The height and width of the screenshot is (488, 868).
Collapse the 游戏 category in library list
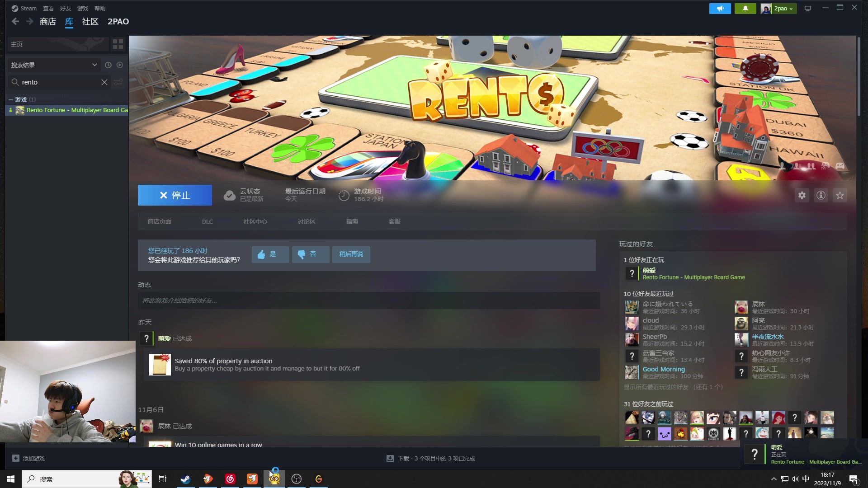pos(11,100)
